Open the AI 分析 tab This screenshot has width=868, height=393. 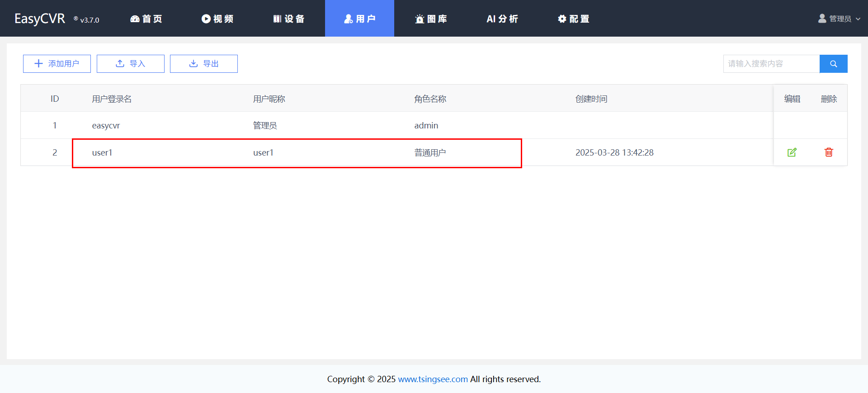502,19
